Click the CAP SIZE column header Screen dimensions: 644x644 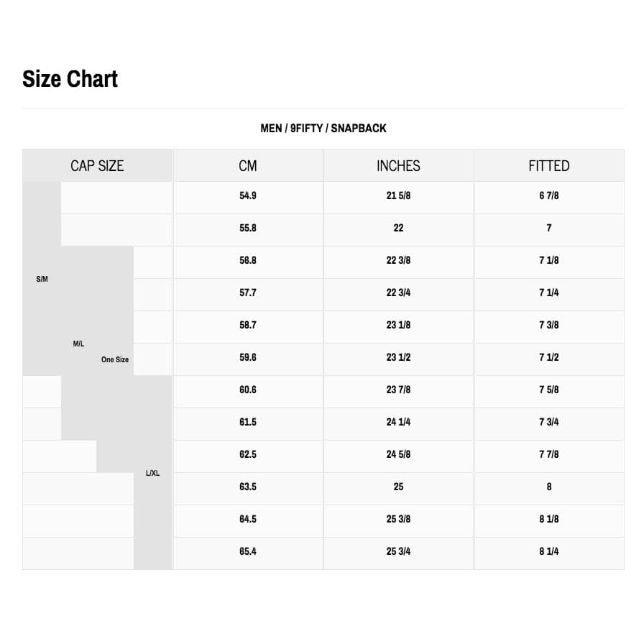point(97,166)
